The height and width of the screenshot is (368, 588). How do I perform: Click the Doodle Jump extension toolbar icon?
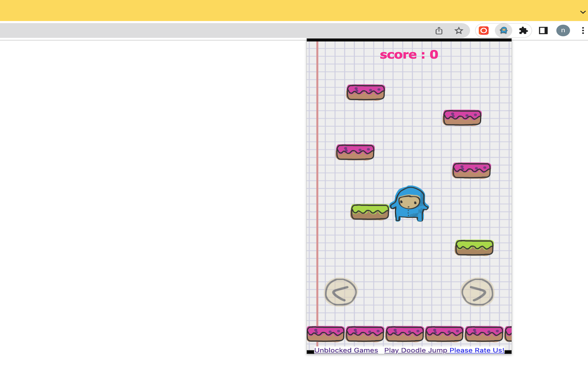[x=503, y=30]
